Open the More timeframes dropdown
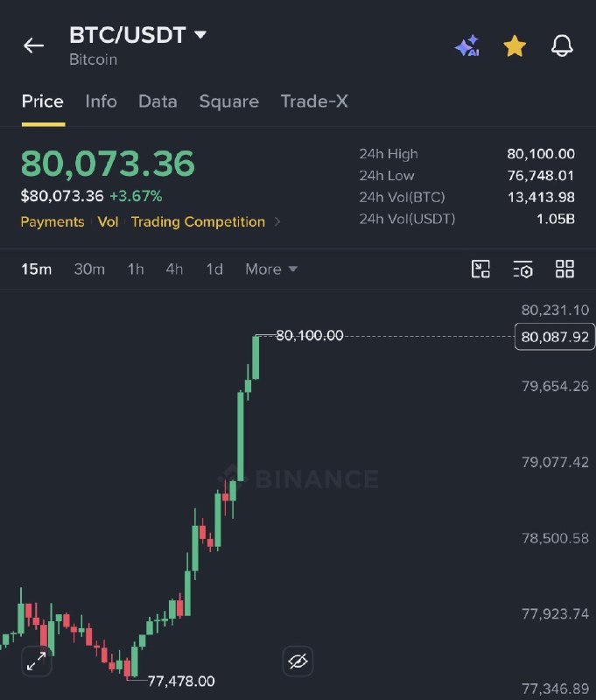Image resolution: width=596 pixels, height=700 pixels. point(271,269)
